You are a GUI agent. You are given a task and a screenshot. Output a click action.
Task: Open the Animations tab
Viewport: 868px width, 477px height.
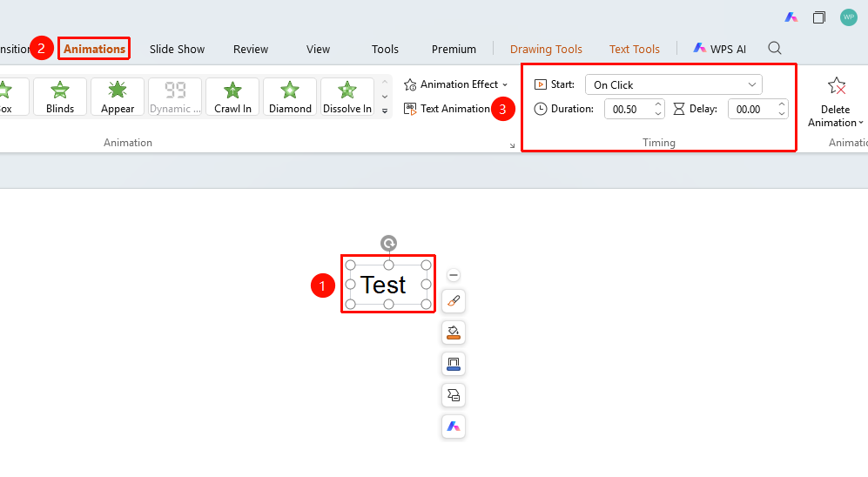click(94, 49)
